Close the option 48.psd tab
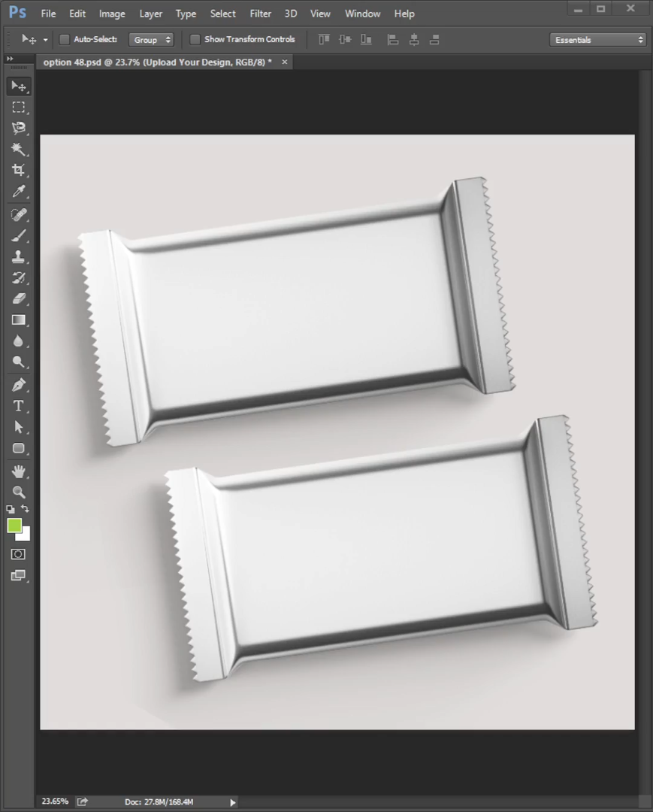Screen dimensions: 653x812 point(284,62)
